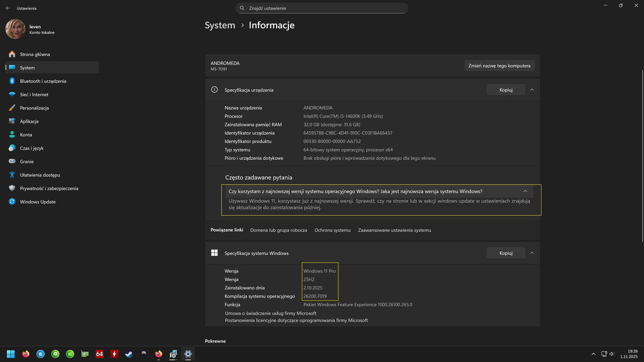Open Domena lub grupa robocza link
The image size is (644, 362).
click(x=279, y=230)
